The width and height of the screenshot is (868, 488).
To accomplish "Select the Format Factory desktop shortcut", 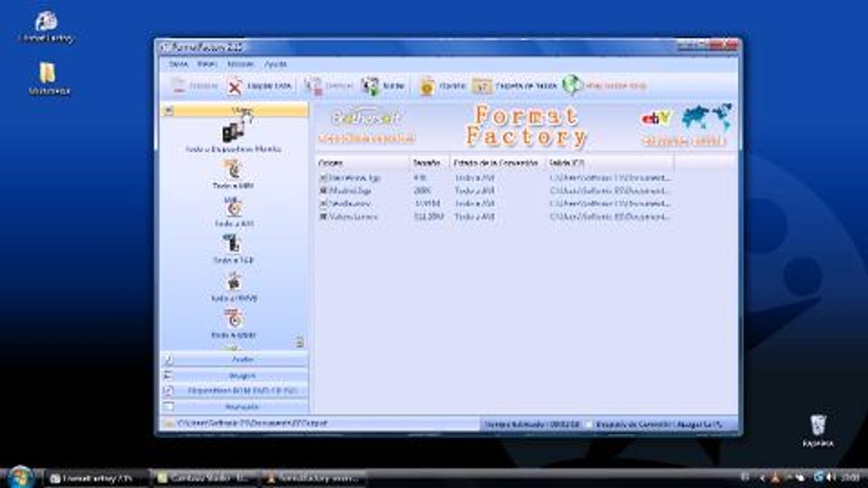I will click(46, 27).
